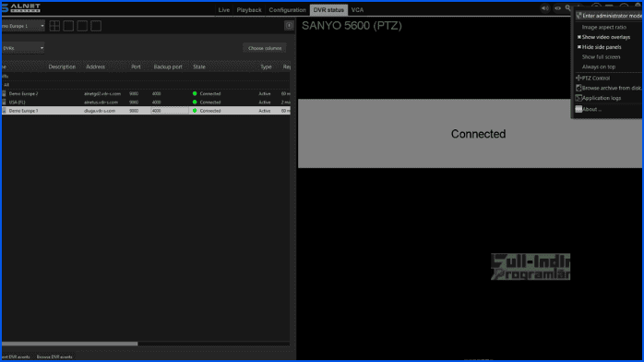
Task: Click Browse DVR events link
Action: tap(54, 356)
